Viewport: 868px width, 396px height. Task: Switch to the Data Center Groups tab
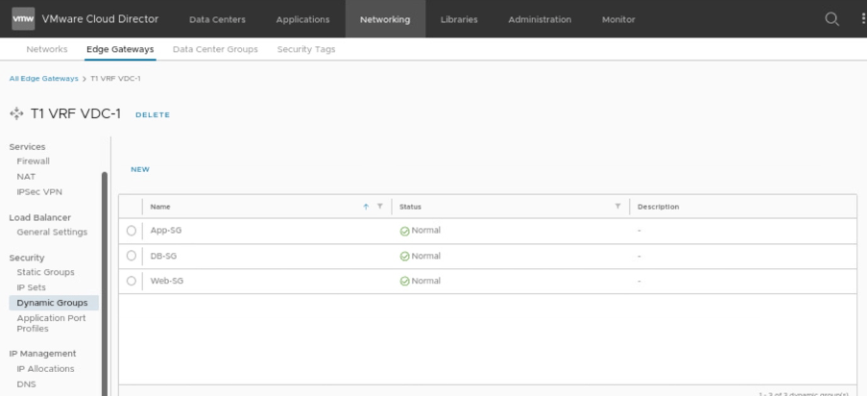(x=215, y=49)
